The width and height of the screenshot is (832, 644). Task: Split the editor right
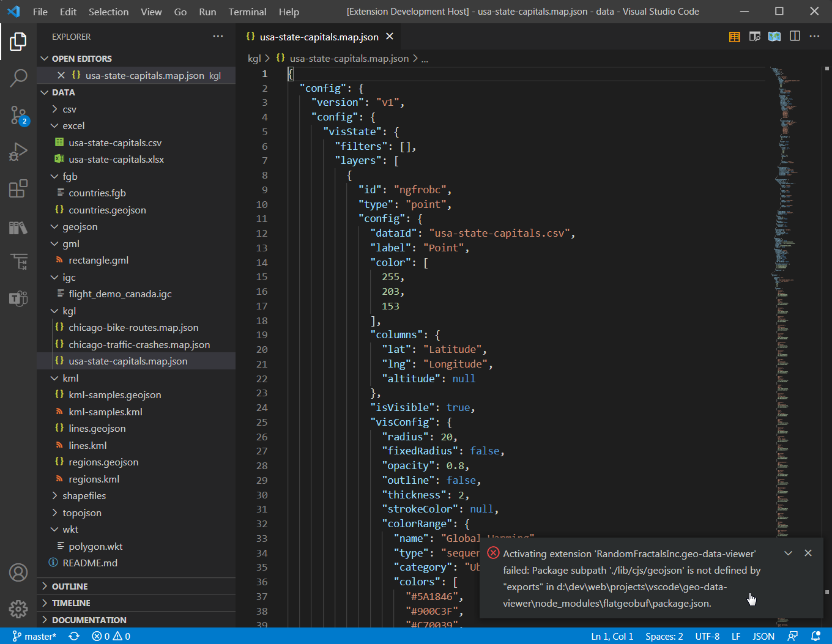pos(795,37)
